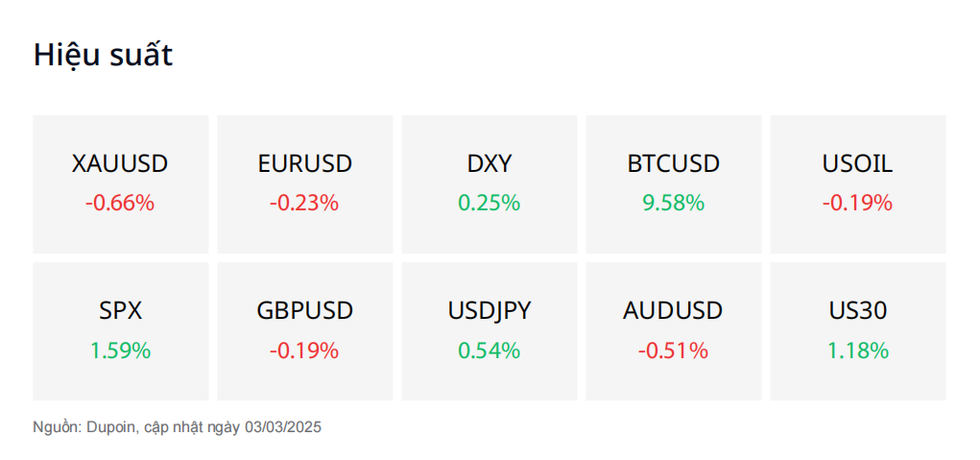The image size is (980, 460).
Task: Select the US30 tile
Action: pos(858,331)
